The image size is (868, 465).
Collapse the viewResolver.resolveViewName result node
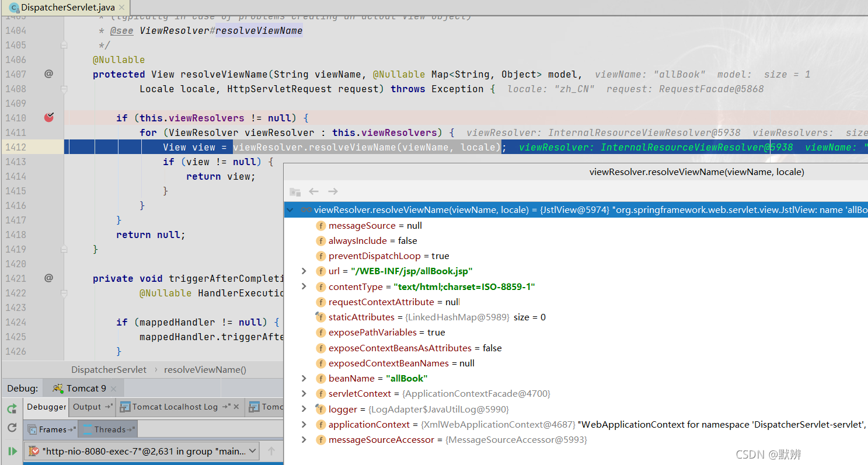(x=291, y=209)
